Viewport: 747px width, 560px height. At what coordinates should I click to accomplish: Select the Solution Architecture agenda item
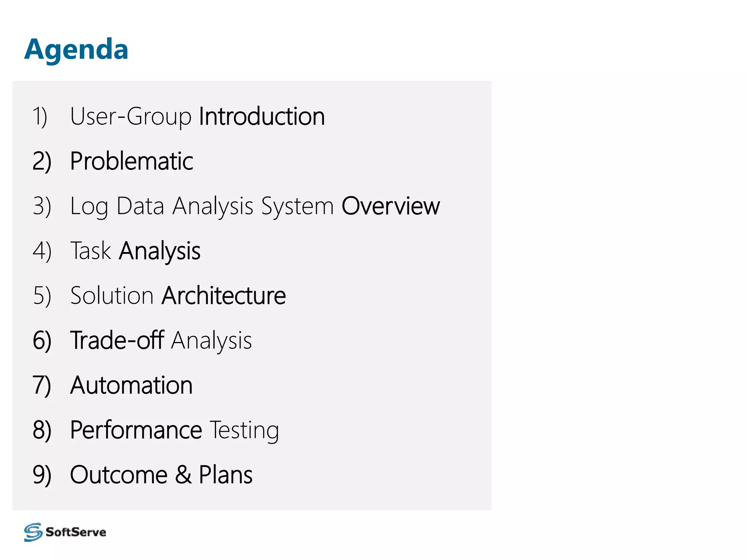[x=178, y=296]
